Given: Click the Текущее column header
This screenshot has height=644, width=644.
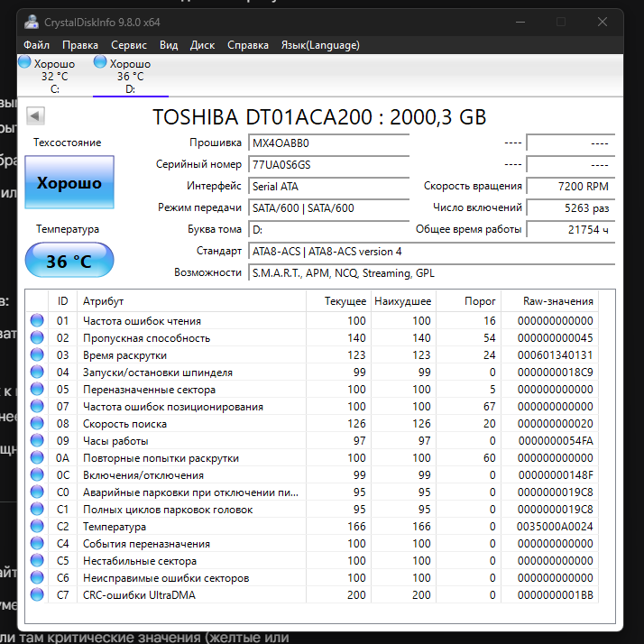Looking at the screenshot, I should (x=338, y=301).
